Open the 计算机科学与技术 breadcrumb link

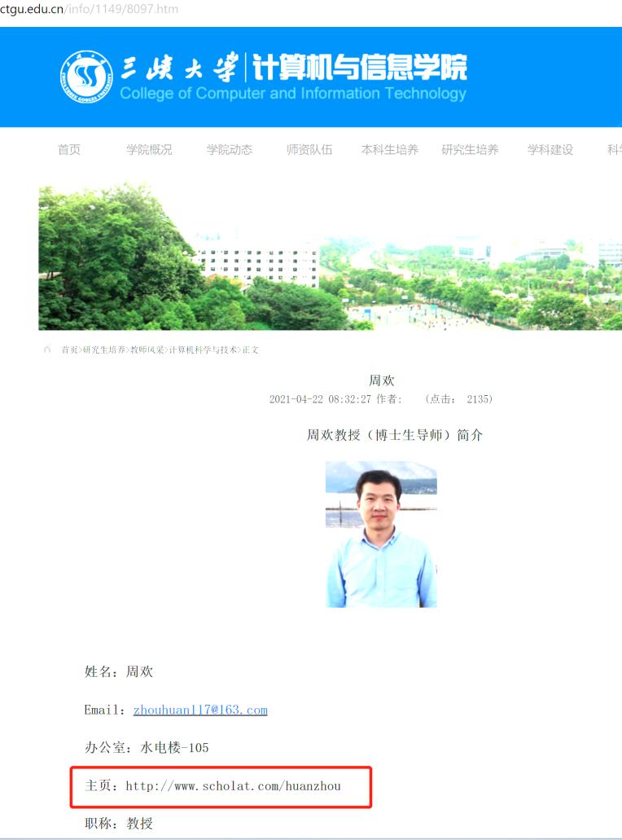204,350
